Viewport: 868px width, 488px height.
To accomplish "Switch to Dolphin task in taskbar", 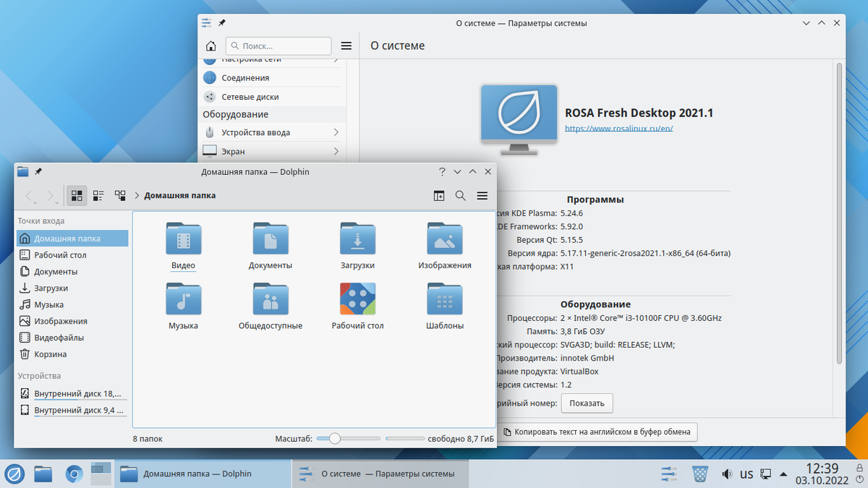I will click(x=201, y=474).
